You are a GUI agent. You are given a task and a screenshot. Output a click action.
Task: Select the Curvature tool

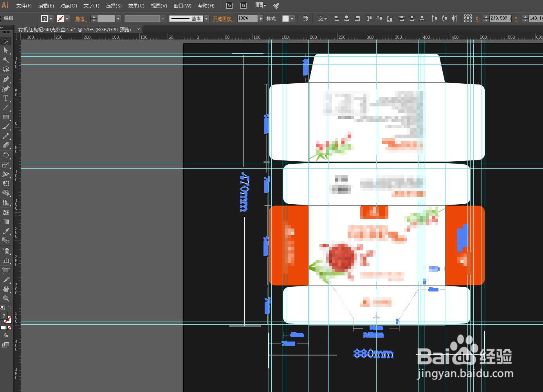pyautogui.click(x=6, y=88)
